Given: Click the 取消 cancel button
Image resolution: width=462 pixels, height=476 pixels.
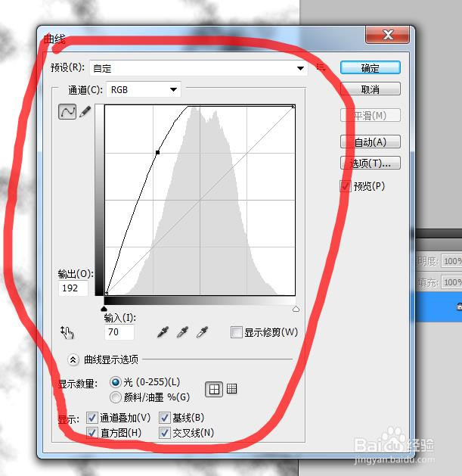Looking at the screenshot, I should click(370, 89).
